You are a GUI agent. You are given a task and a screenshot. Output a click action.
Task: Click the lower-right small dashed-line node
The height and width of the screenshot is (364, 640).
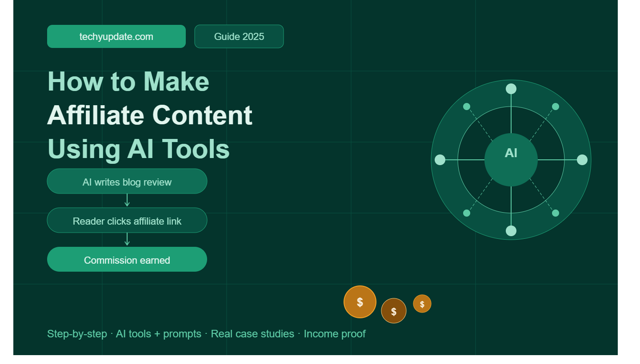(x=556, y=213)
